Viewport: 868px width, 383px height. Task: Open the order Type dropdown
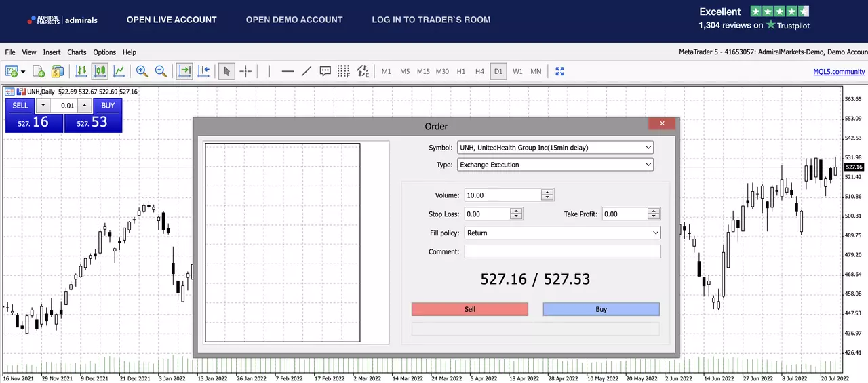tap(555, 164)
